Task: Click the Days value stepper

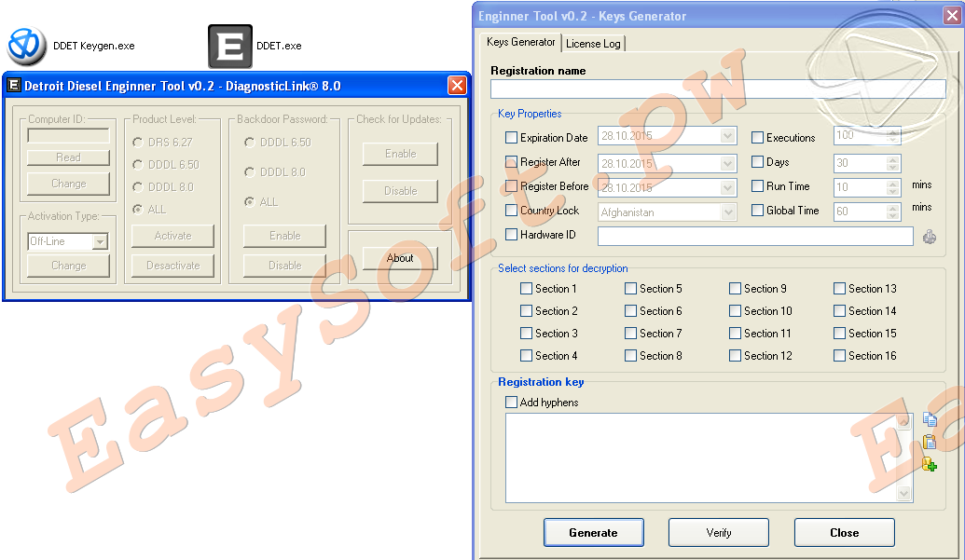Action: 893,163
